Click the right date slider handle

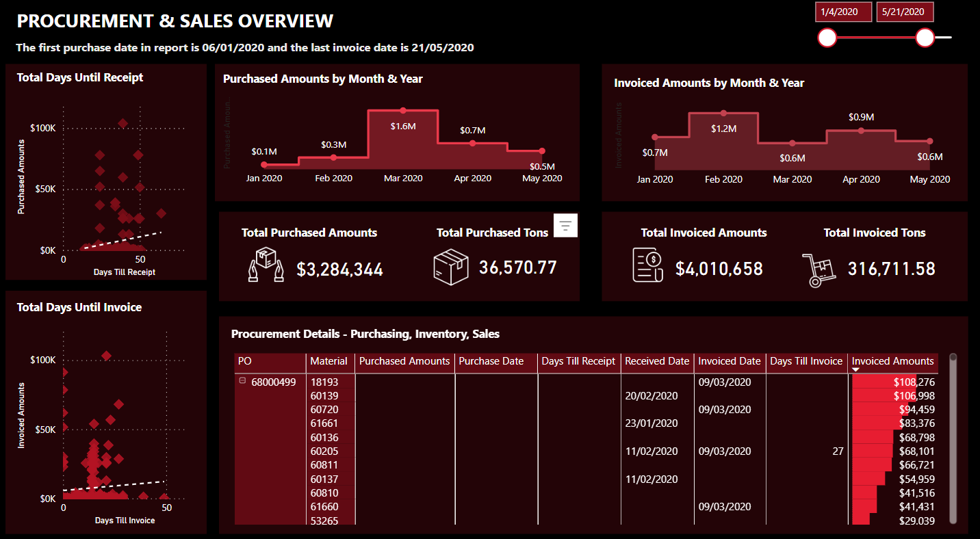[925, 38]
